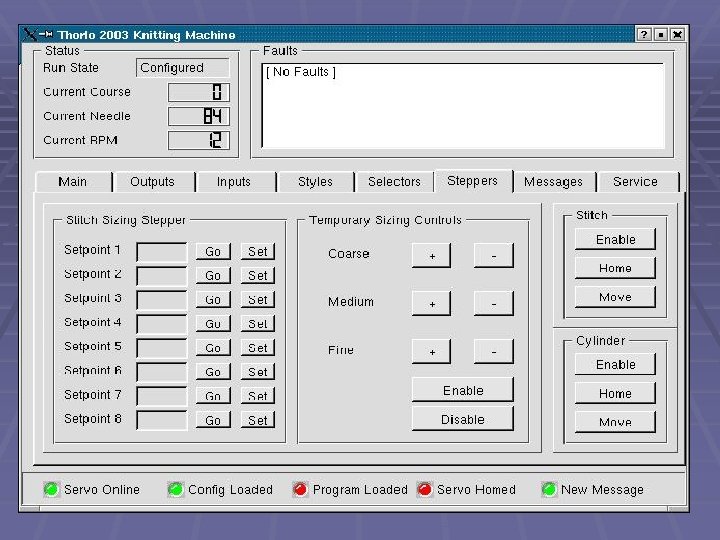Screen dimensions: 720x540
Task: Click the Program Loaded red indicator
Action: (x=300, y=489)
